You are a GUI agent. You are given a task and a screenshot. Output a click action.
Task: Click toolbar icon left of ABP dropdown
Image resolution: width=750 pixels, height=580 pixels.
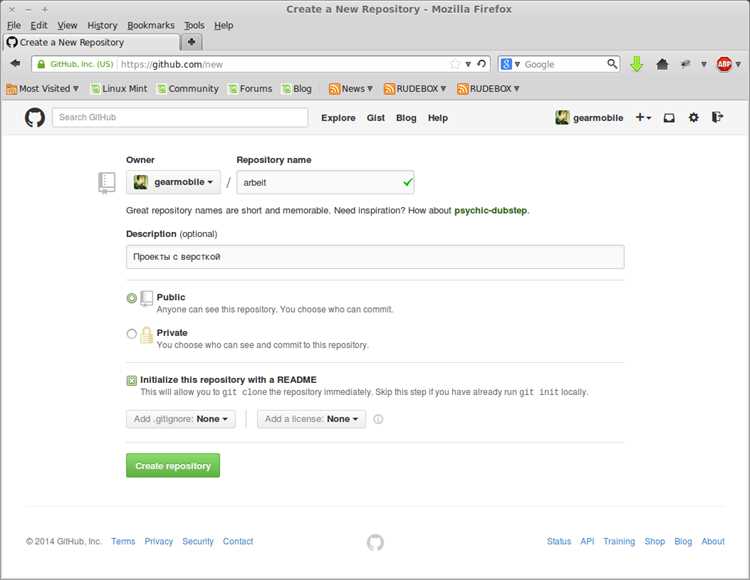click(685, 64)
